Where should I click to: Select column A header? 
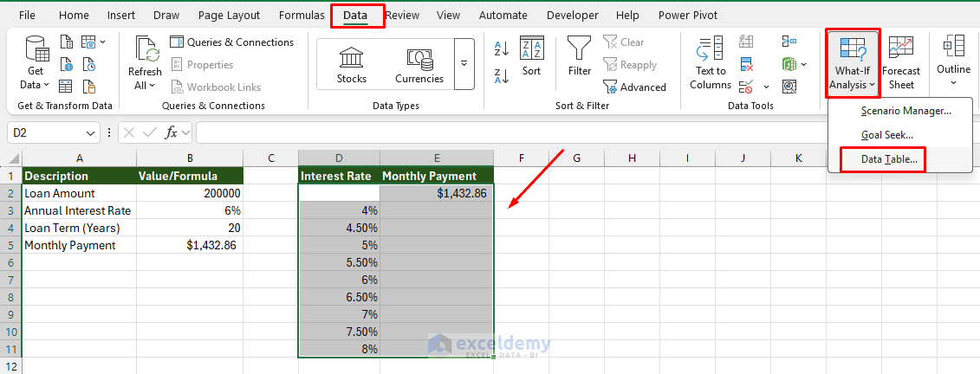coord(80,158)
